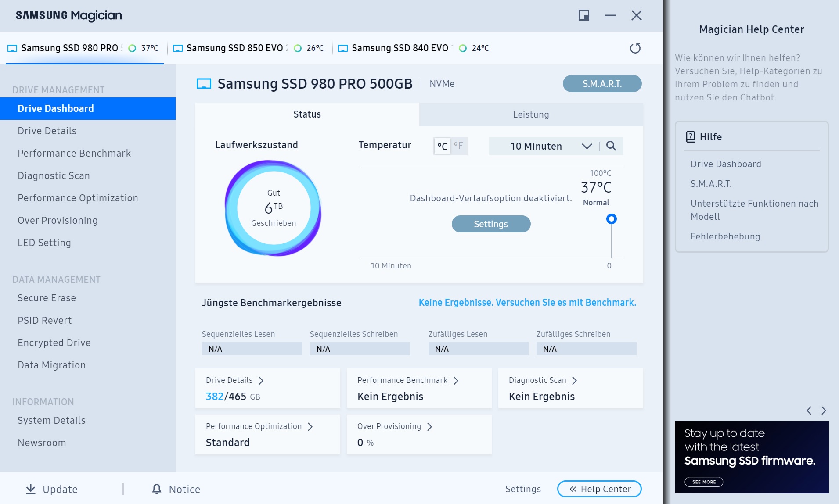The height and width of the screenshot is (504, 839).
Task: Open Performance Optimization in sidebar
Action: [x=88, y=198]
